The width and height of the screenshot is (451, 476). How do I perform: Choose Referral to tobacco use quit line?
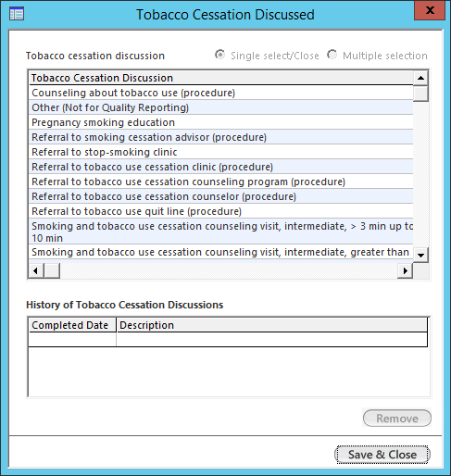tap(221, 211)
